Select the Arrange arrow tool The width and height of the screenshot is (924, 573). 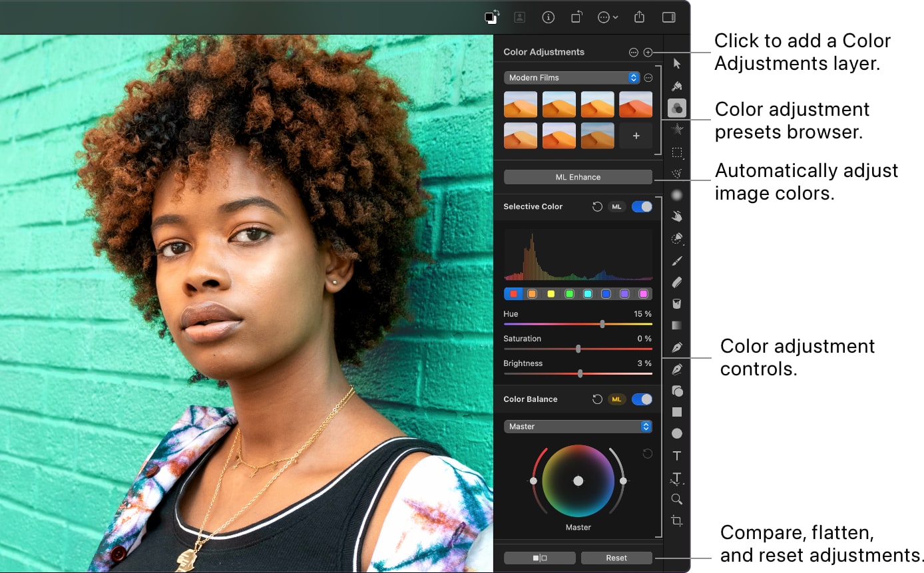tap(677, 64)
